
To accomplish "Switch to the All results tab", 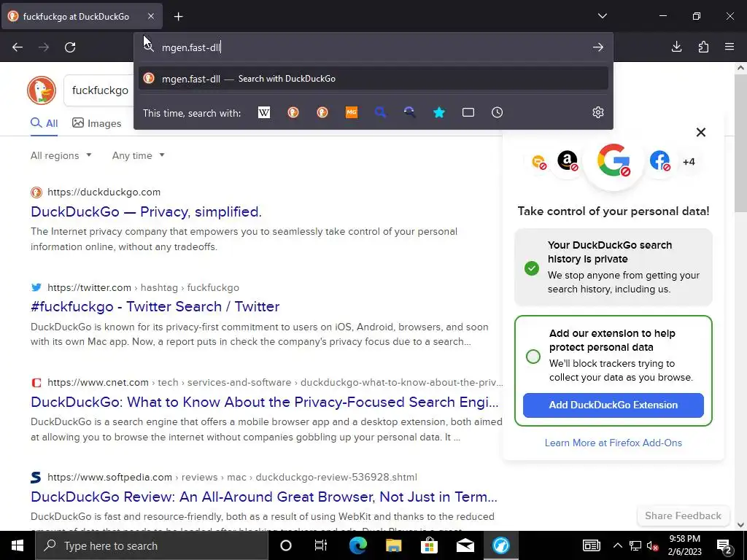I will click(x=44, y=123).
